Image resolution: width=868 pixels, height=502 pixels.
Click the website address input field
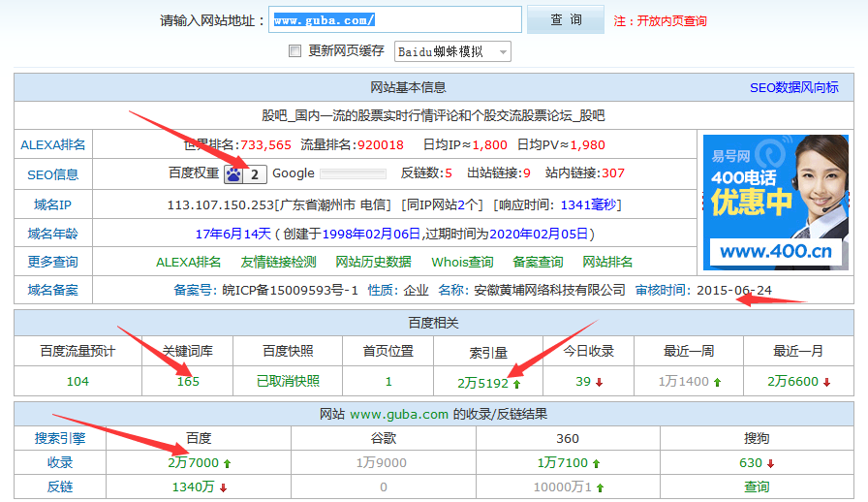click(394, 20)
